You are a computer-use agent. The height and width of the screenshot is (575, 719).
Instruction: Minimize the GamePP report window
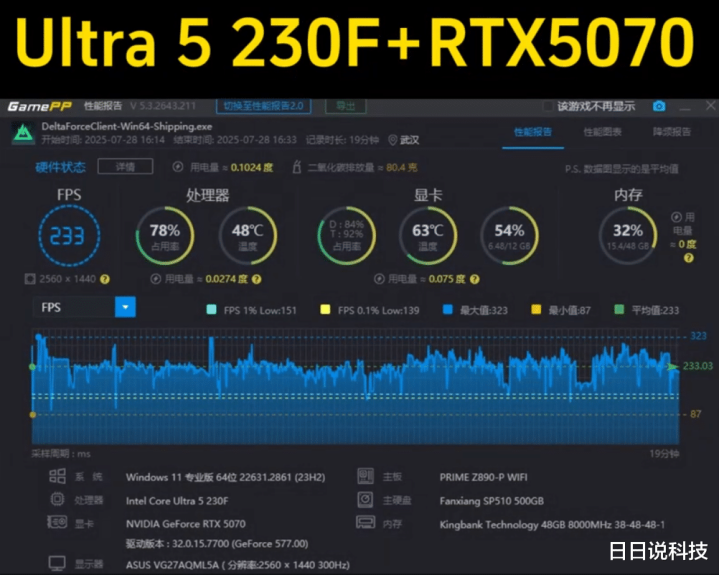tap(685, 109)
